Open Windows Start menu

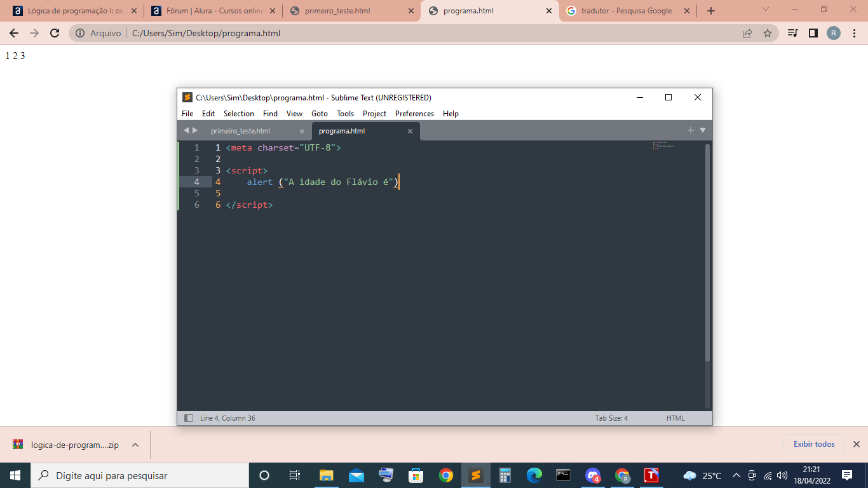tap(15, 475)
